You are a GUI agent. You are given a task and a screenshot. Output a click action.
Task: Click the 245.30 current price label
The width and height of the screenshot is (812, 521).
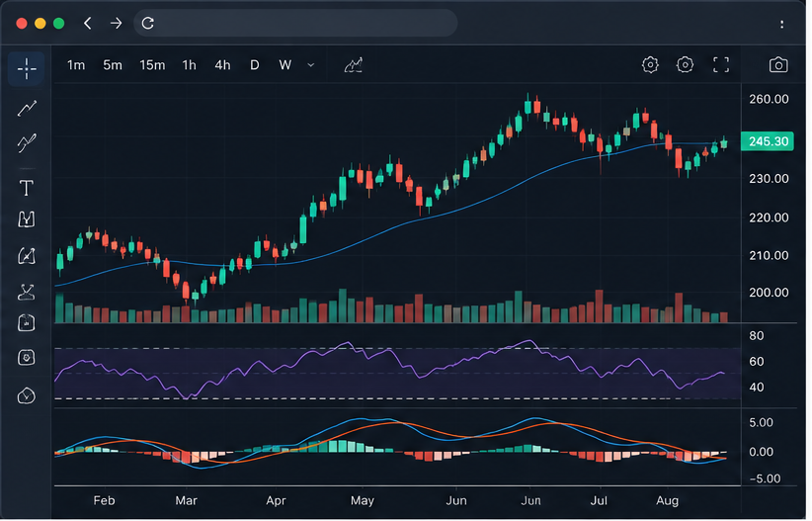click(x=768, y=141)
